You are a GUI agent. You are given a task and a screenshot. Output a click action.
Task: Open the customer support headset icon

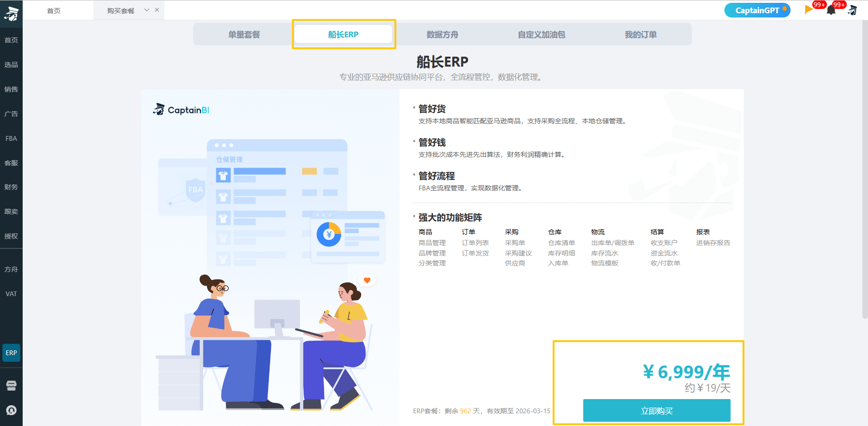click(11, 410)
